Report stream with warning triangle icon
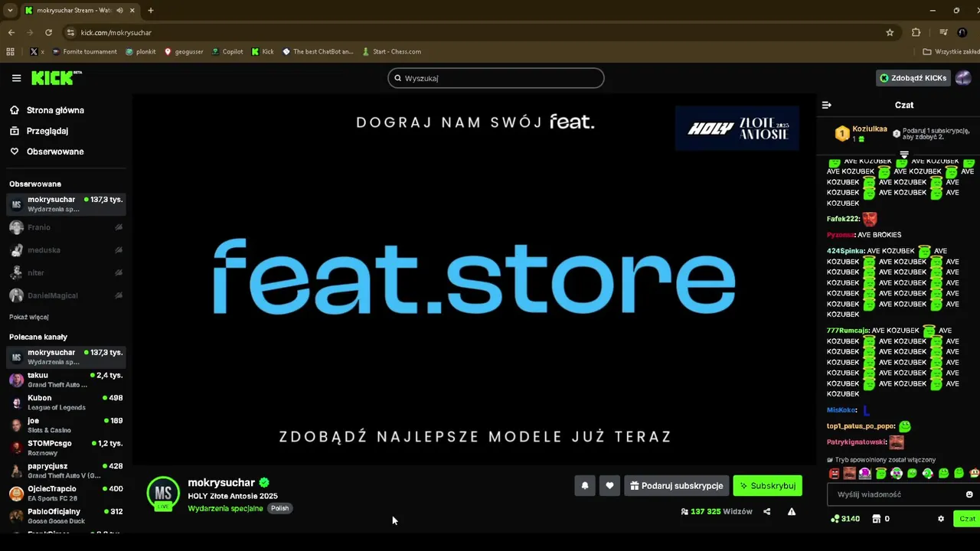This screenshot has width=980, height=551. 792,512
